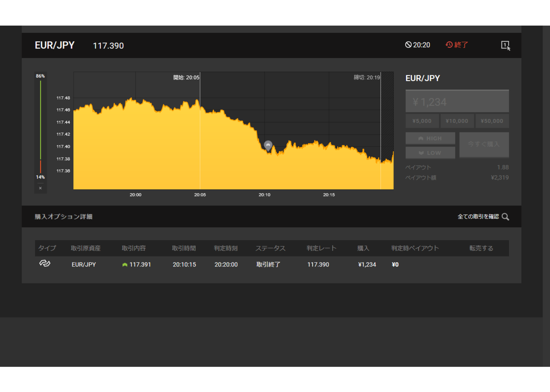The width and height of the screenshot is (550, 392).
Task: Click the タイプ column header
Action: coord(47,248)
